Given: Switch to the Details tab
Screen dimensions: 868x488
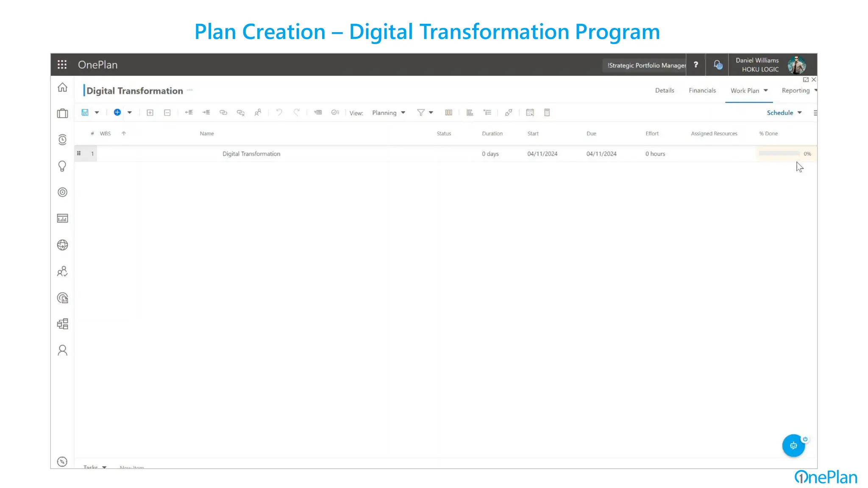Looking at the screenshot, I should 665,90.
